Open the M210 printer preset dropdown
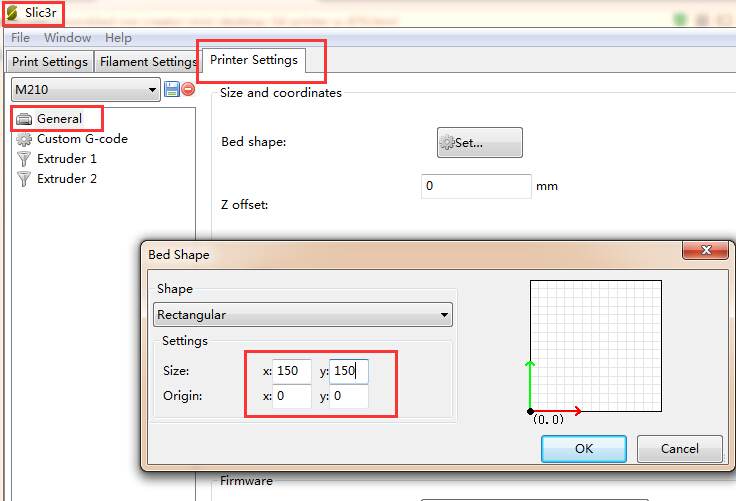Viewport: 736px width, 501px height. 86,89
